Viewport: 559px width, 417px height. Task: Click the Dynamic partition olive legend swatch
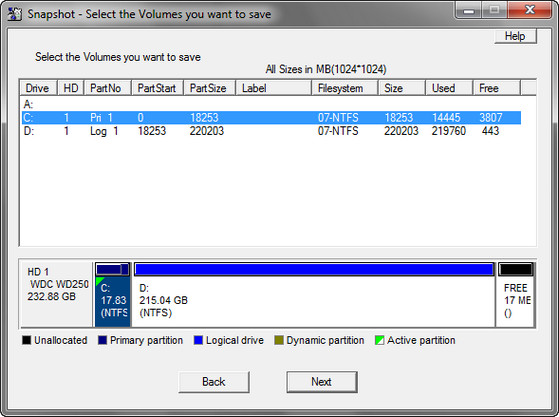[279, 340]
